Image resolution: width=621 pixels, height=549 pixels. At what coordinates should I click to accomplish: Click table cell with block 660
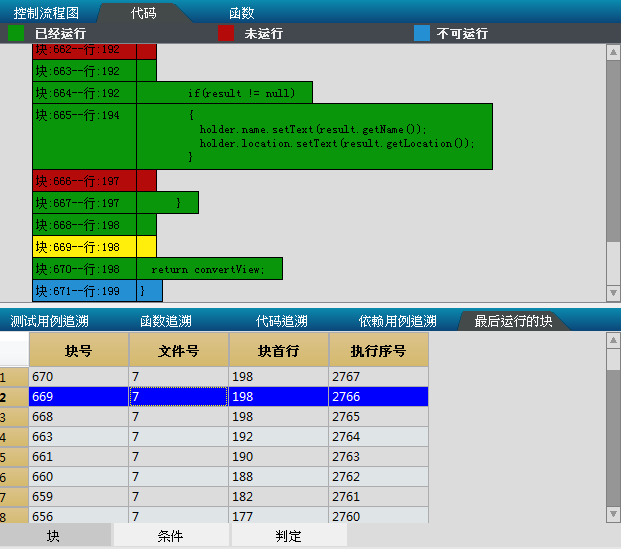(x=79, y=477)
